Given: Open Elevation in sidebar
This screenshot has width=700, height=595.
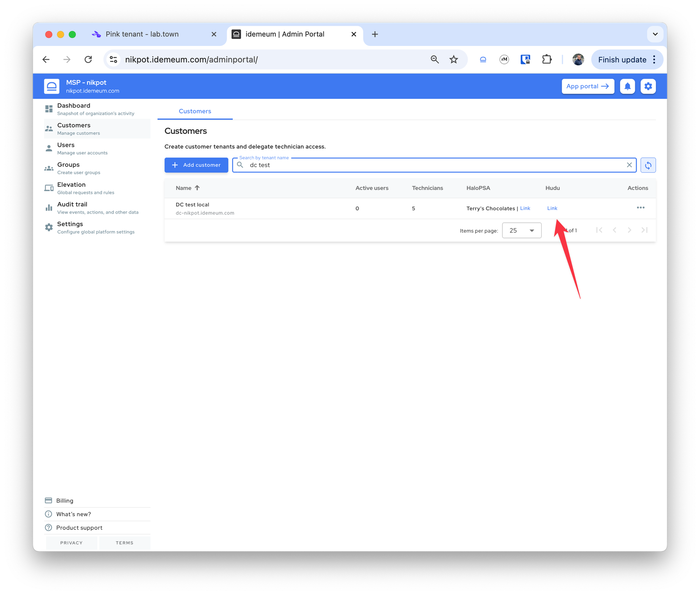Looking at the screenshot, I should coord(97,188).
